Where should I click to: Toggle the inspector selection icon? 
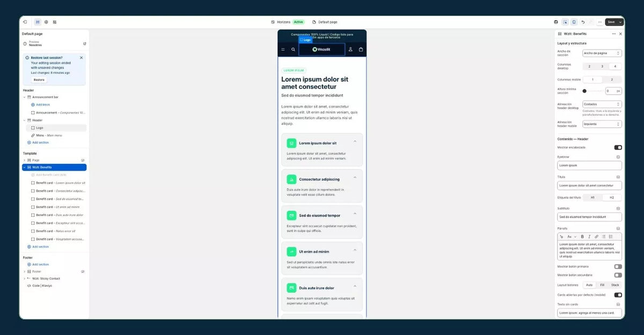tap(565, 22)
